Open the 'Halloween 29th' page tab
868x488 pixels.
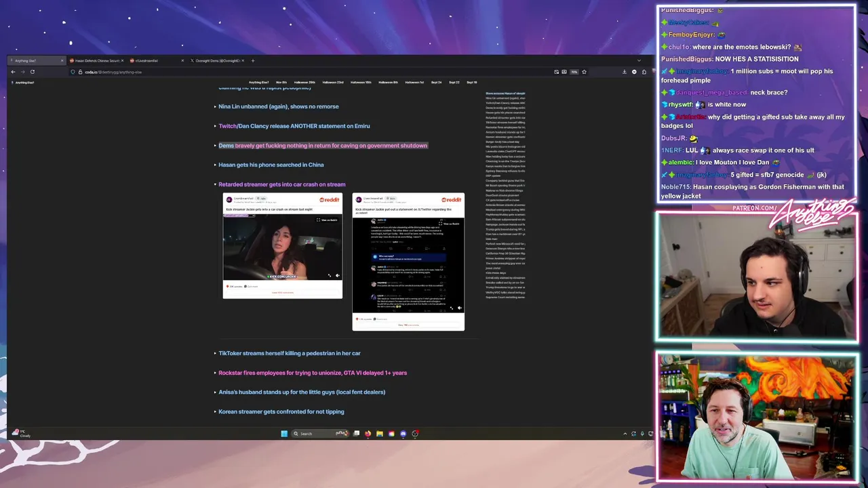(x=304, y=83)
